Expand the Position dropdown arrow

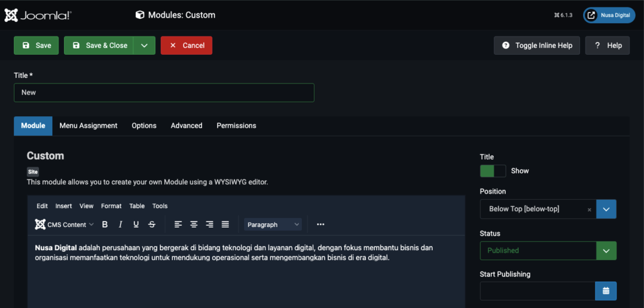(606, 209)
